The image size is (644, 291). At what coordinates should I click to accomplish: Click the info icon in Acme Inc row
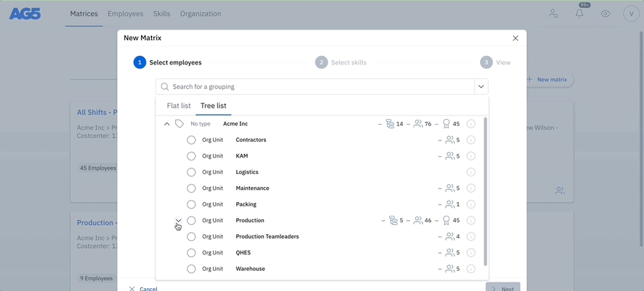pyautogui.click(x=471, y=124)
